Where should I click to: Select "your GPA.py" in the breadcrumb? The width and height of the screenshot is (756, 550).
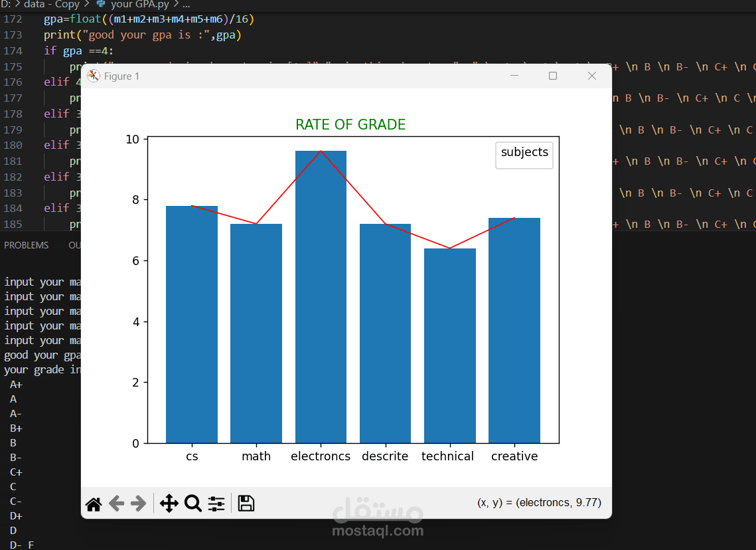tap(141, 5)
